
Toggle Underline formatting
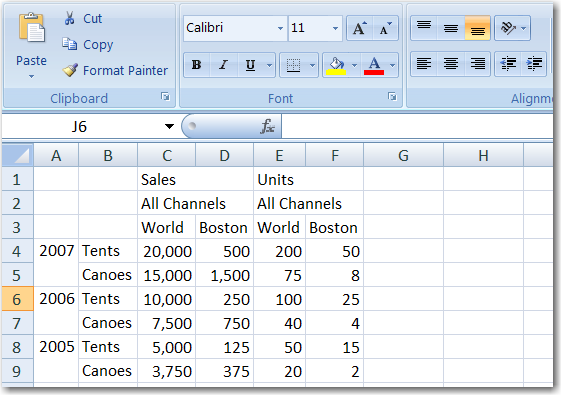[x=250, y=65]
